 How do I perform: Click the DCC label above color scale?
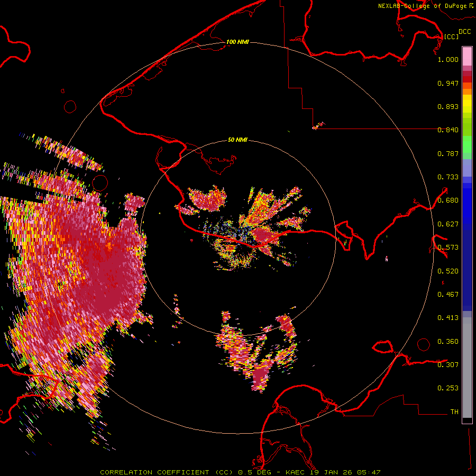tap(465, 32)
